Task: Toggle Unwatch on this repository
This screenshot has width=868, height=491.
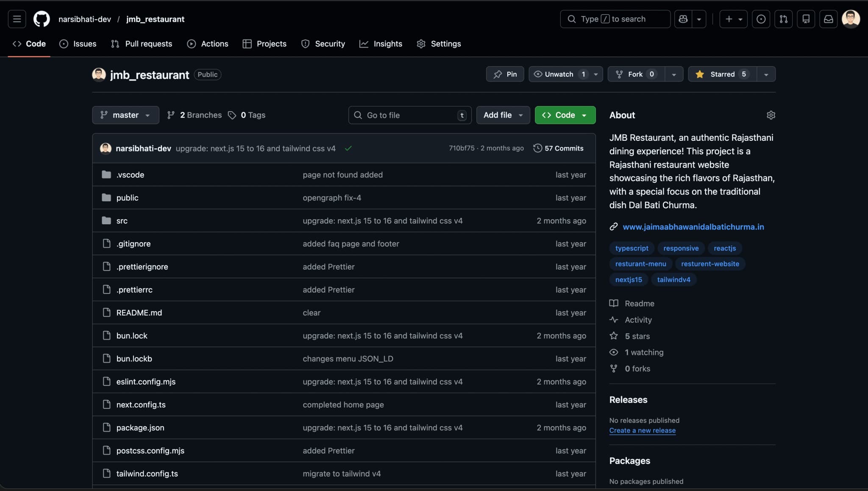Action: (x=559, y=74)
